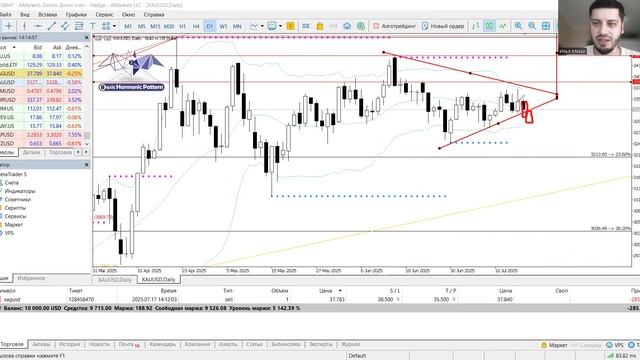Switch chart to MN timeframe
This screenshot has width=640, height=360.
[237, 26]
